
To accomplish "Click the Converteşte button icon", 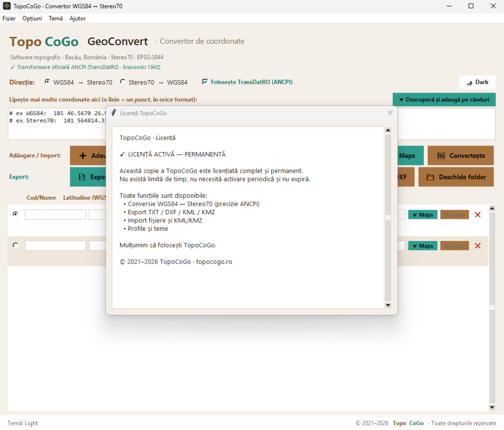I will point(441,155).
